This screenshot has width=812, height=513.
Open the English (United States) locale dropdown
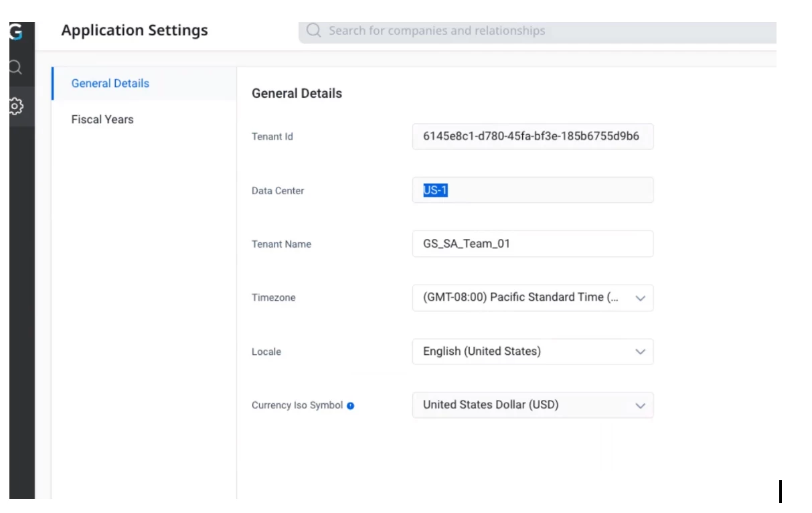[522, 352]
